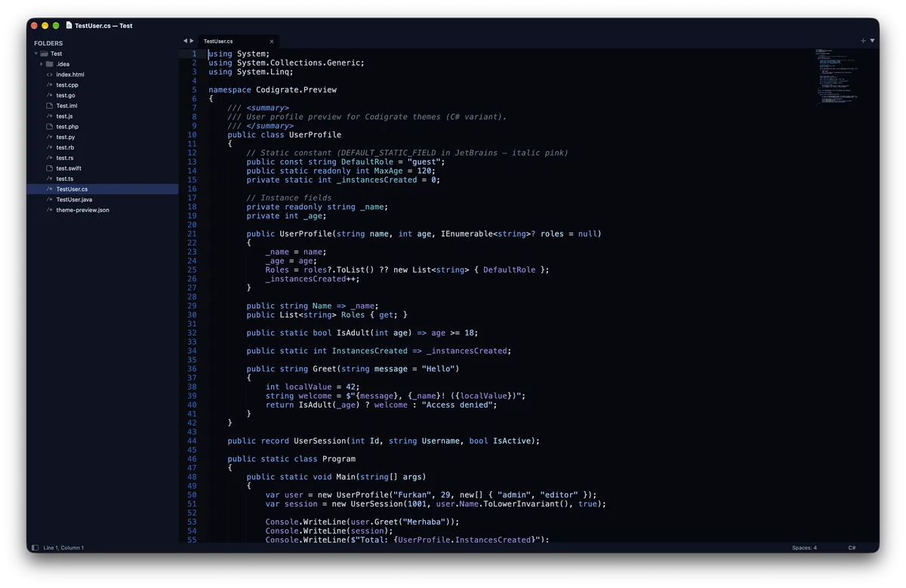906x588 pixels.
Task: Collapse the Test folder arrow
Action: coord(35,54)
